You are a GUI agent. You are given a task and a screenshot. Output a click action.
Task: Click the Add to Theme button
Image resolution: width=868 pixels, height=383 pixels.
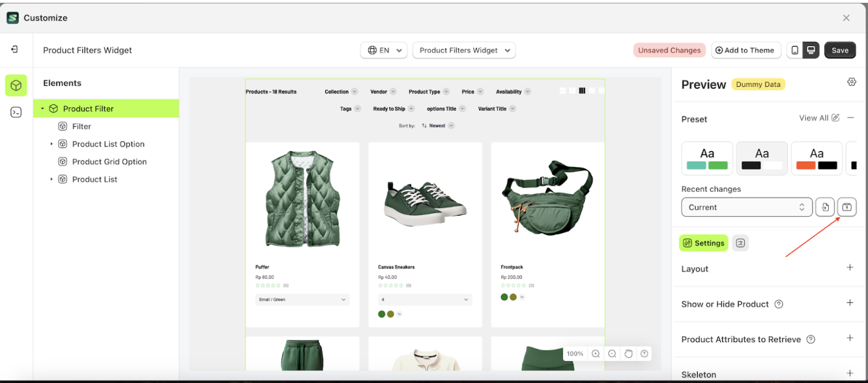coord(745,50)
